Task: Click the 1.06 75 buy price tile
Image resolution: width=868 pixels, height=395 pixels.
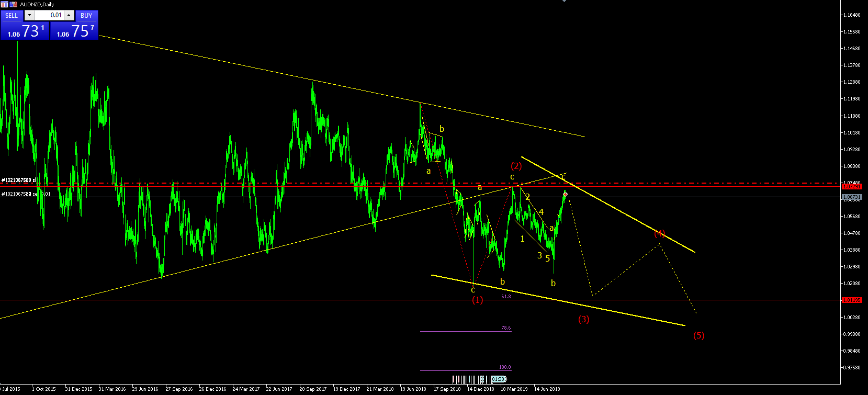Action: tap(74, 30)
